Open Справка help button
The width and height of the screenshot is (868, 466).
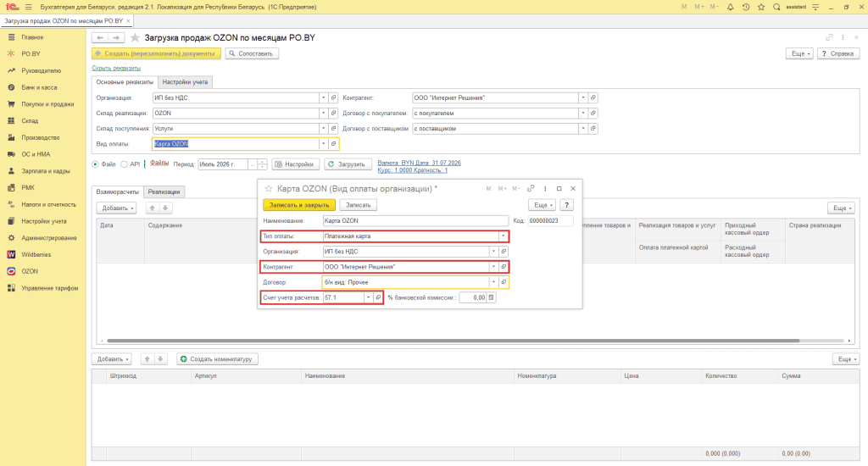tap(838, 53)
